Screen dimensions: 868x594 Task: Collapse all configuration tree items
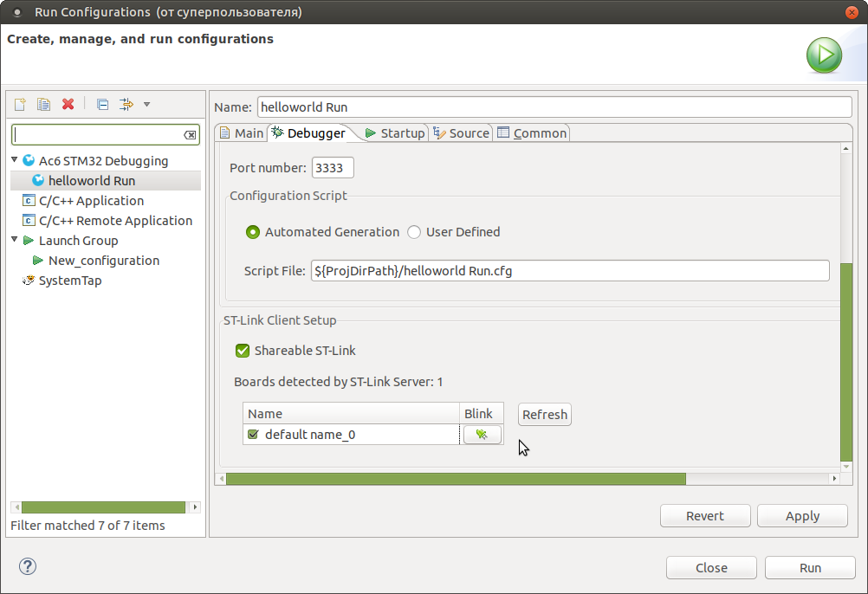tap(102, 105)
